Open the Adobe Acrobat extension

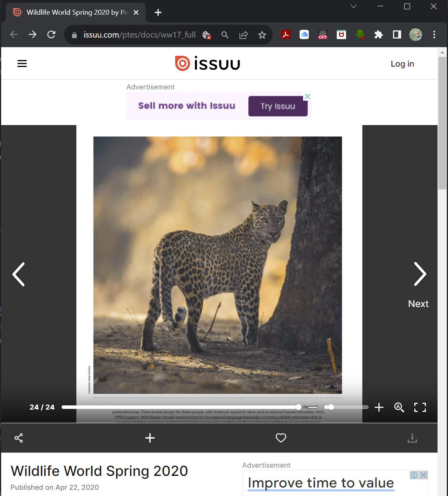tap(286, 35)
